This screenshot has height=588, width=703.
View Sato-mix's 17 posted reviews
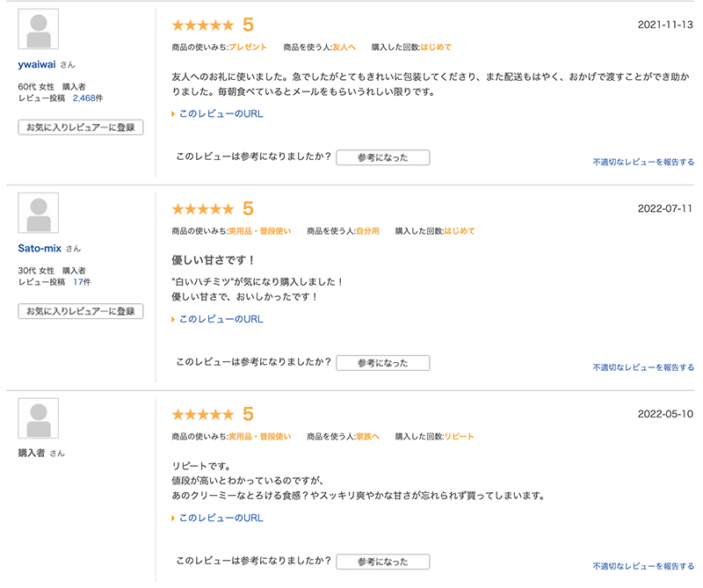coord(82,282)
